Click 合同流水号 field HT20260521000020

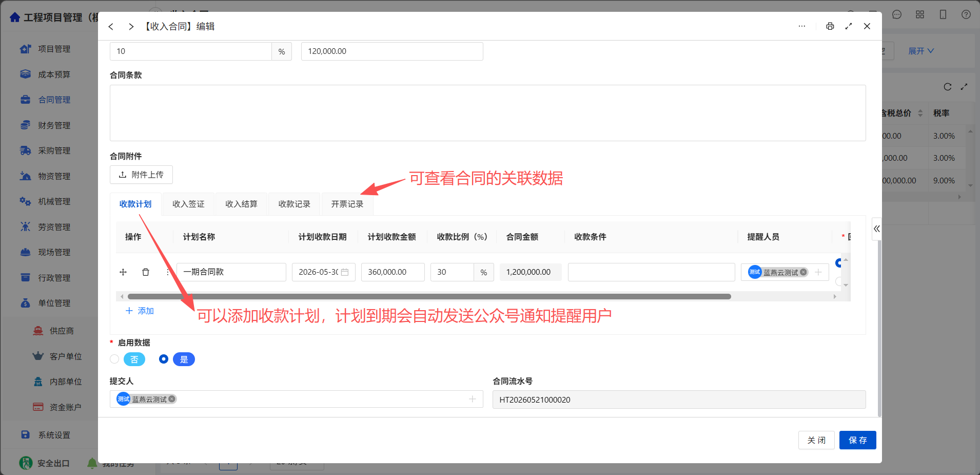[x=679, y=400]
